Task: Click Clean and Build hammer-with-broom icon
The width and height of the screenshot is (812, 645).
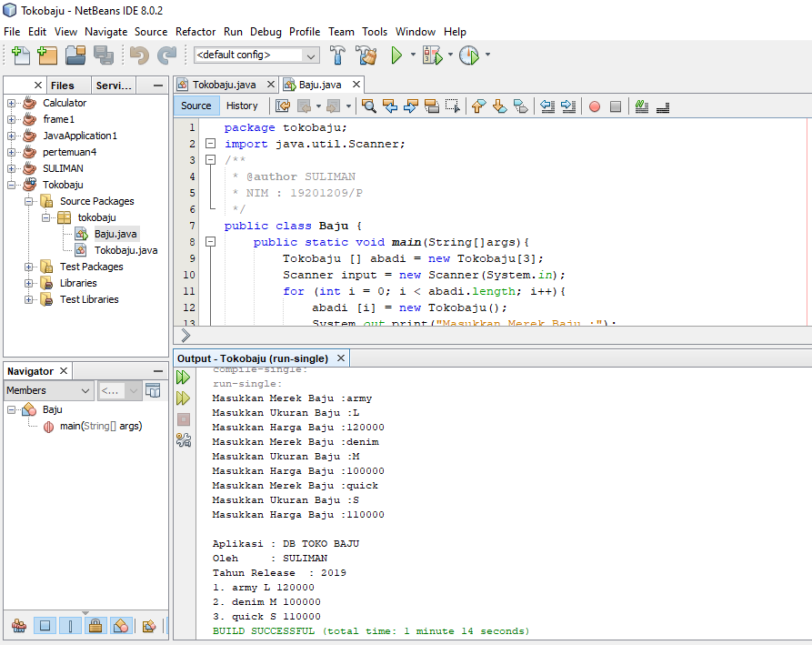Action: pyautogui.click(x=366, y=55)
